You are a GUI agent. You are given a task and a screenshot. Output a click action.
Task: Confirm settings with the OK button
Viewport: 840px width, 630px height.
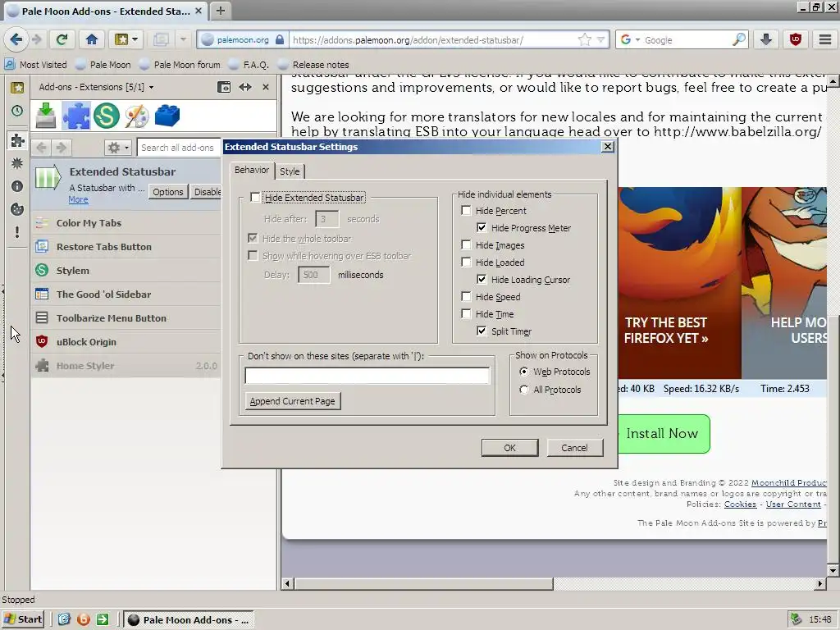click(x=509, y=447)
